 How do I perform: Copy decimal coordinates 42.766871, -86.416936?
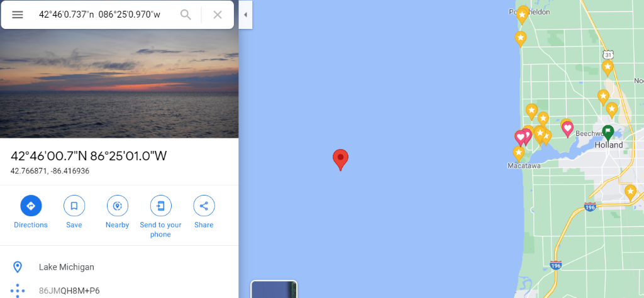(x=50, y=171)
